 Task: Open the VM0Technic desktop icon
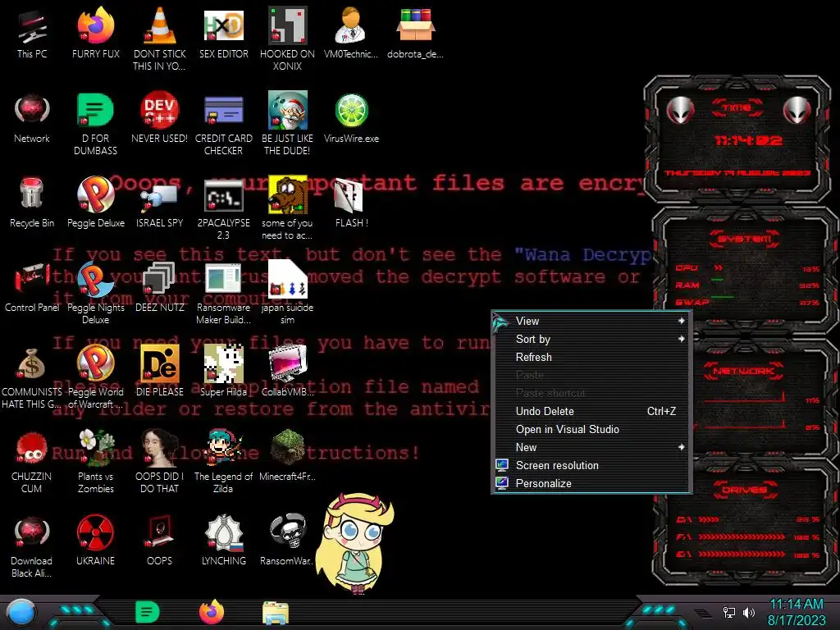[351, 33]
